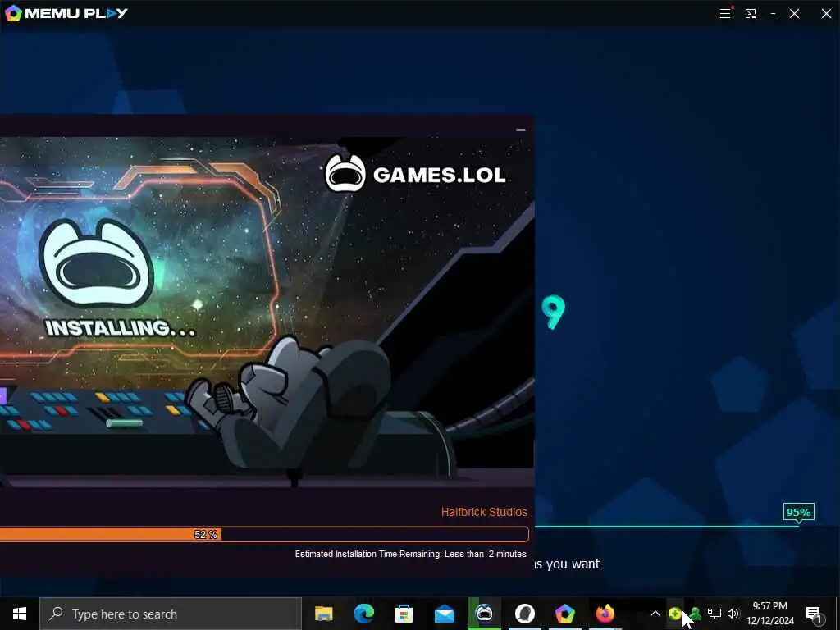The height and width of the screenshot is (630, 840).
Task: Click the Estimated Installation Time Remaining text
Action: pos(410,554)
